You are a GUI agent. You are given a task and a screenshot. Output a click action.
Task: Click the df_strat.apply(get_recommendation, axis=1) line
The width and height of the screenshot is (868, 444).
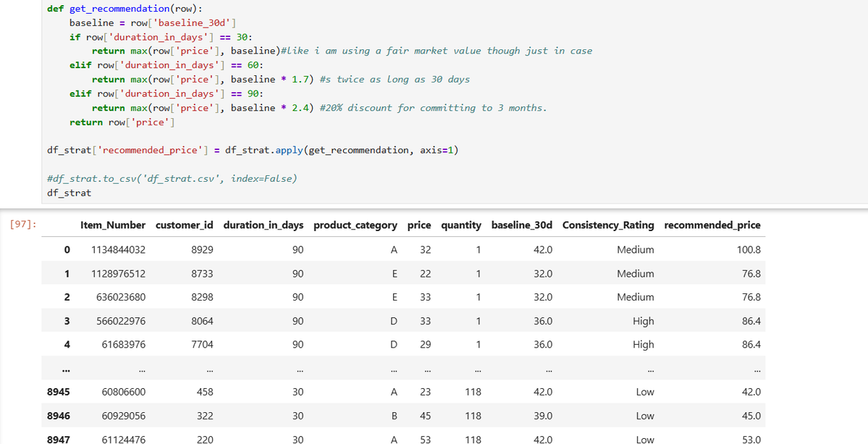253,151
